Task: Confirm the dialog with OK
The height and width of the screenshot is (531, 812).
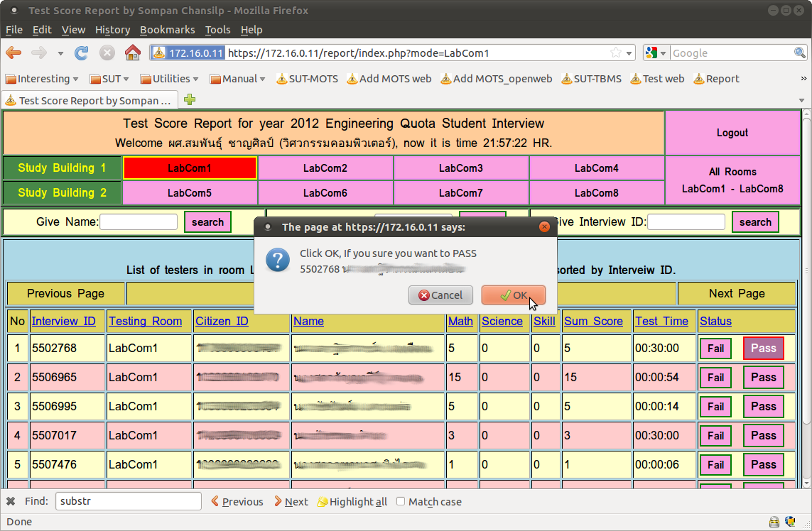Action: 513,295
